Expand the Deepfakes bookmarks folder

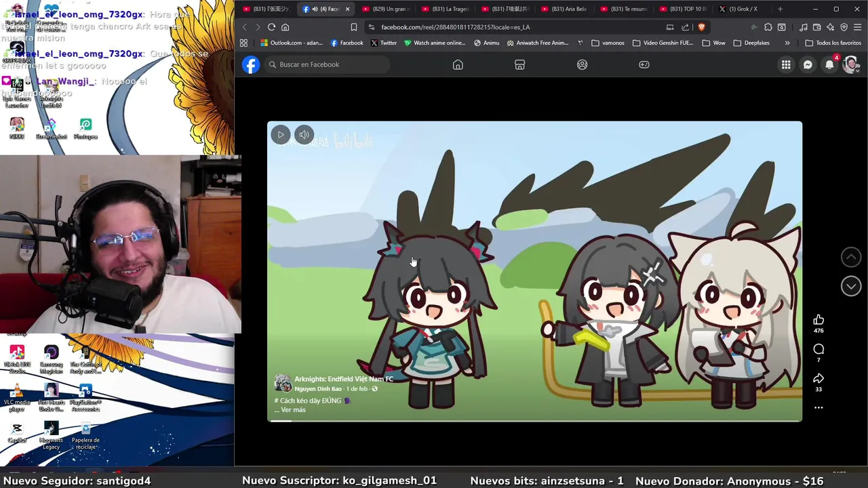[x=751, y=43]
